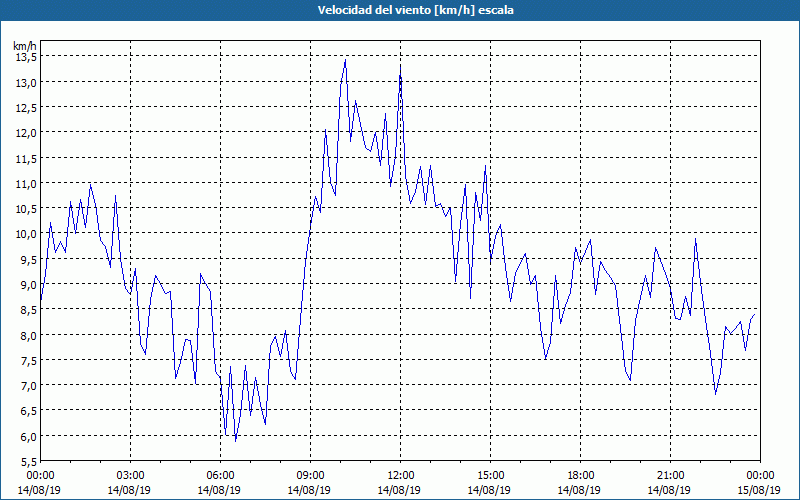Viewport: 800px width, 500px height.
Task: Click the 12,0 y-axis label
Action: [26, 133]
